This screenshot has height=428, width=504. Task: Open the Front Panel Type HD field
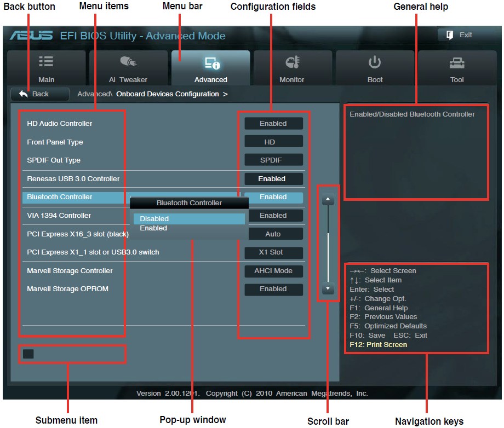[273, 142]
